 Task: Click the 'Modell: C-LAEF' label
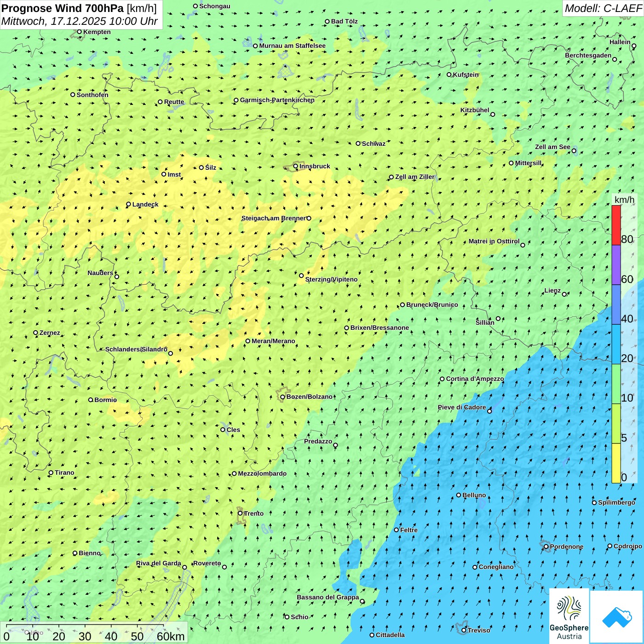[603, 8]
